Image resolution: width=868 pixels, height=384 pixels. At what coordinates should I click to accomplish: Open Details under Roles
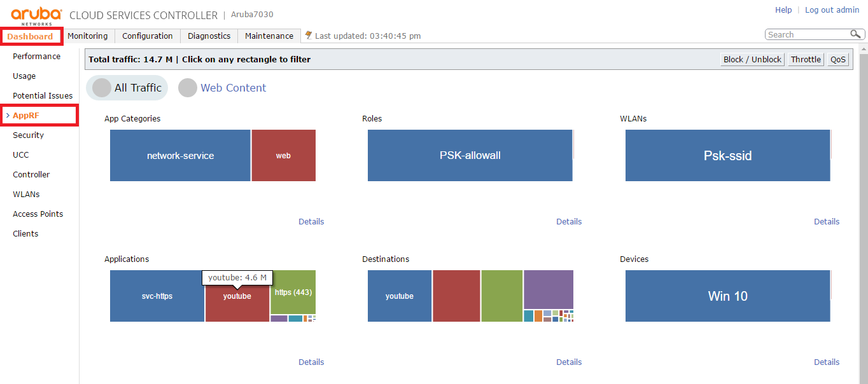569,221
